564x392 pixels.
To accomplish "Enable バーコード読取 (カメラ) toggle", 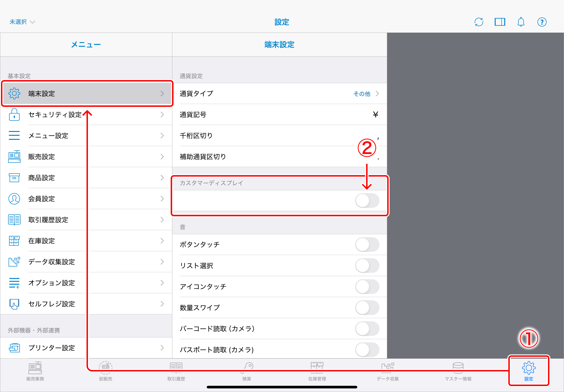I will [x=367, y=329].
